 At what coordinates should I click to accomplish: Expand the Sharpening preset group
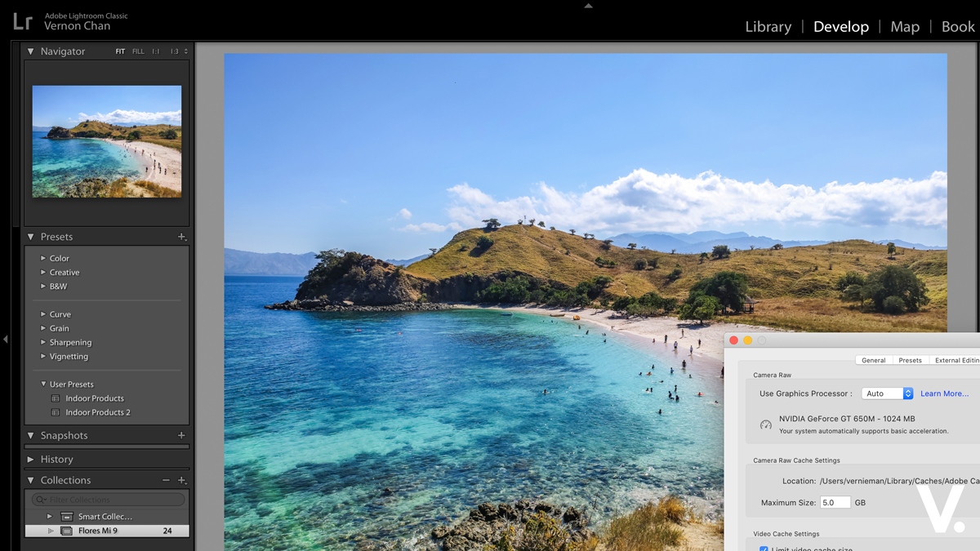(43, 342)
